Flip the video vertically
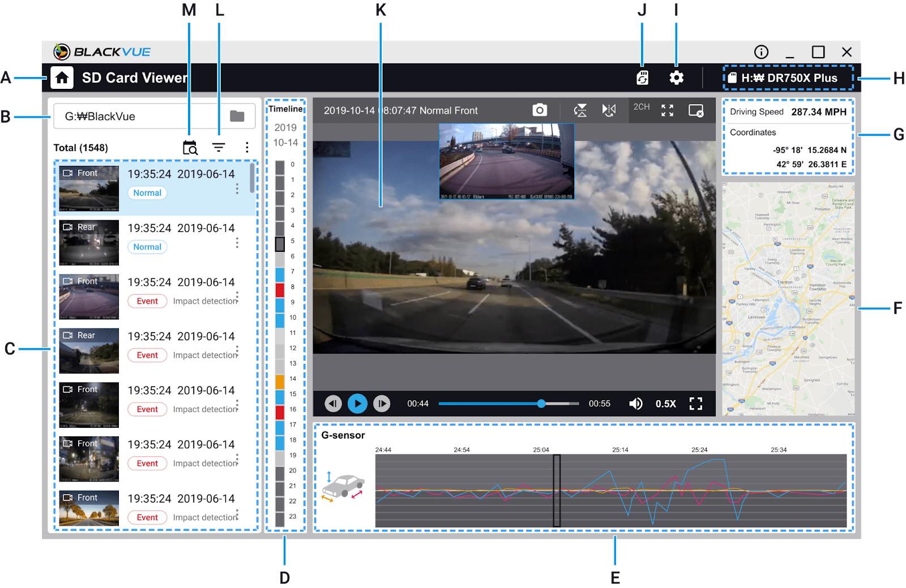This screenshot has height=588, width=906. point(580,110)
